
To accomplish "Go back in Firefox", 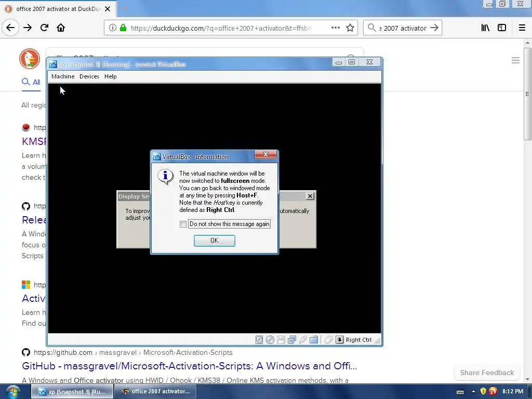I will tap(10, 28).
